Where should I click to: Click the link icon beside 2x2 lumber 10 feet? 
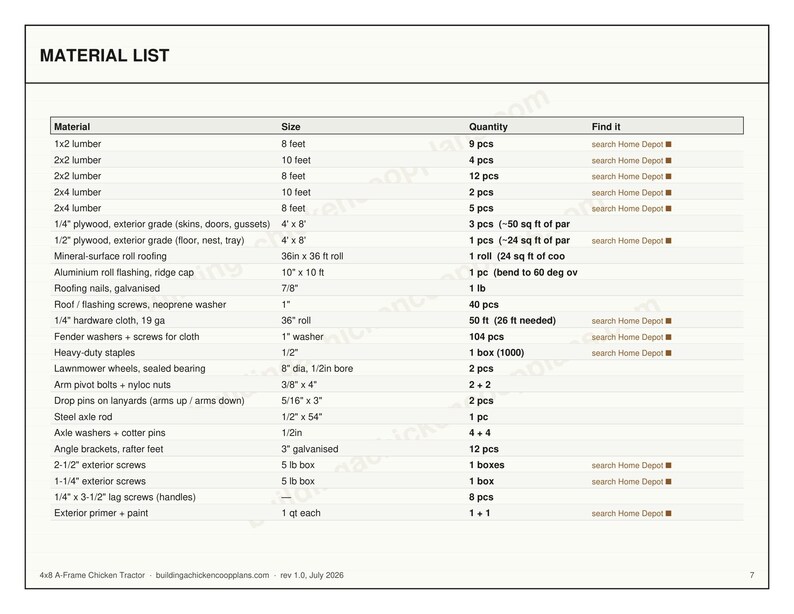coord(668,160)
